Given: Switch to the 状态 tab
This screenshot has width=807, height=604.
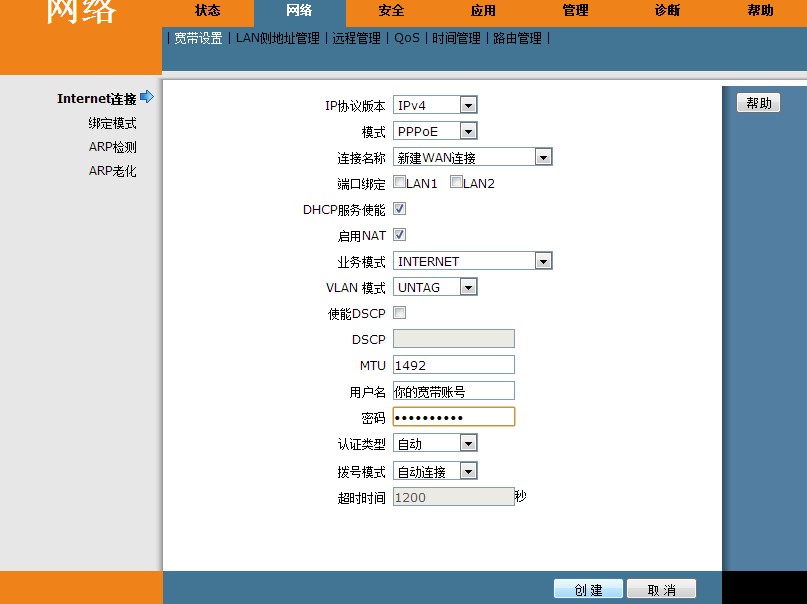Looking at the screenshot, I should 208,11.
